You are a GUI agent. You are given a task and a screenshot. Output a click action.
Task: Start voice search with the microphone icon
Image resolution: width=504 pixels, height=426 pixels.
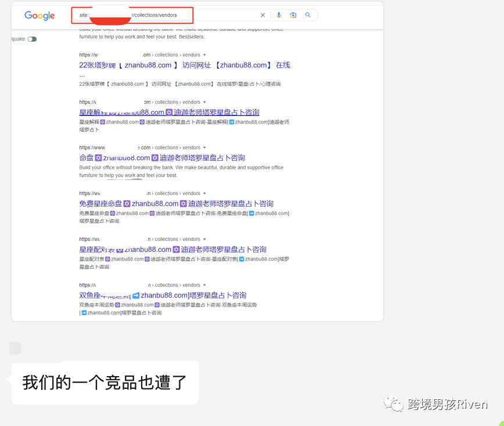point(279,15)
